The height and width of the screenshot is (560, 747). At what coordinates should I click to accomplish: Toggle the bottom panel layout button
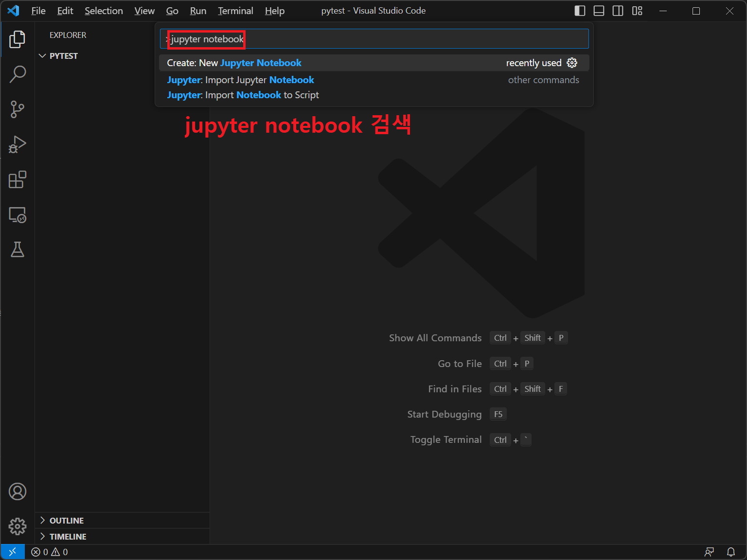click(599, 11)
